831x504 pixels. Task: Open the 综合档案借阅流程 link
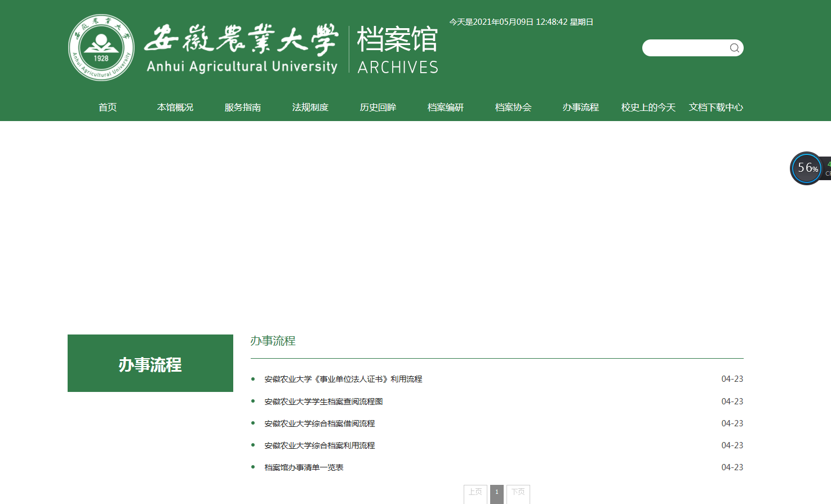coord(319,423)
